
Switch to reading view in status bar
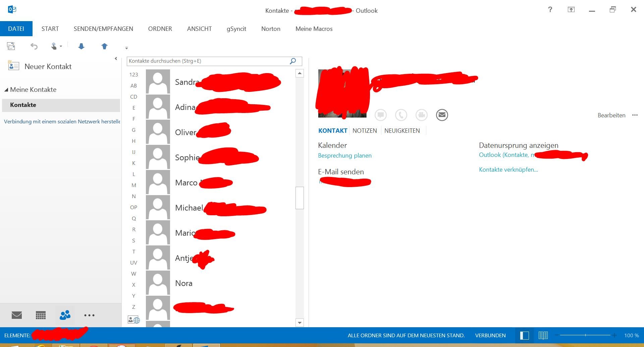point(543,335)
